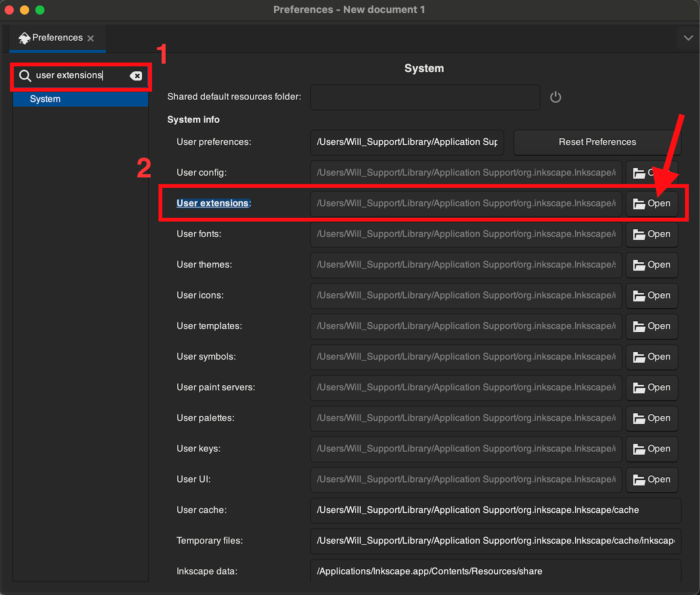Click the User paint servers path field
700x595 pixels.
coord(466,387)
